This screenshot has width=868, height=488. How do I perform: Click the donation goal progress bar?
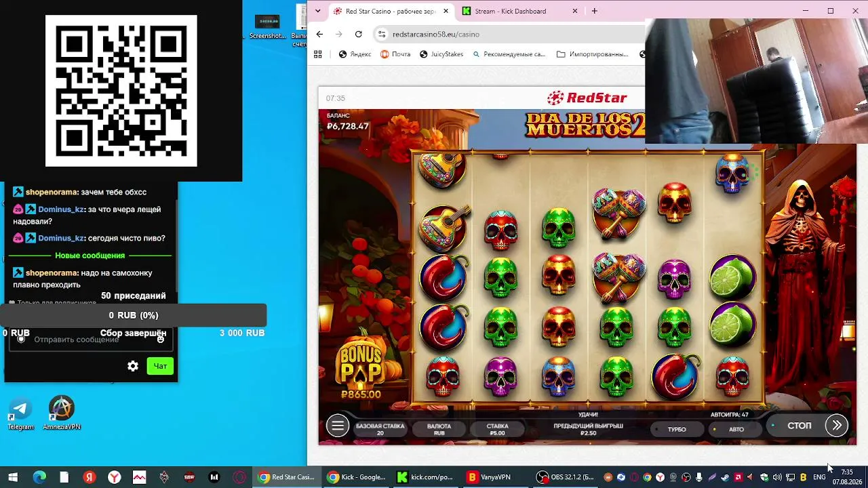[134, 315]
